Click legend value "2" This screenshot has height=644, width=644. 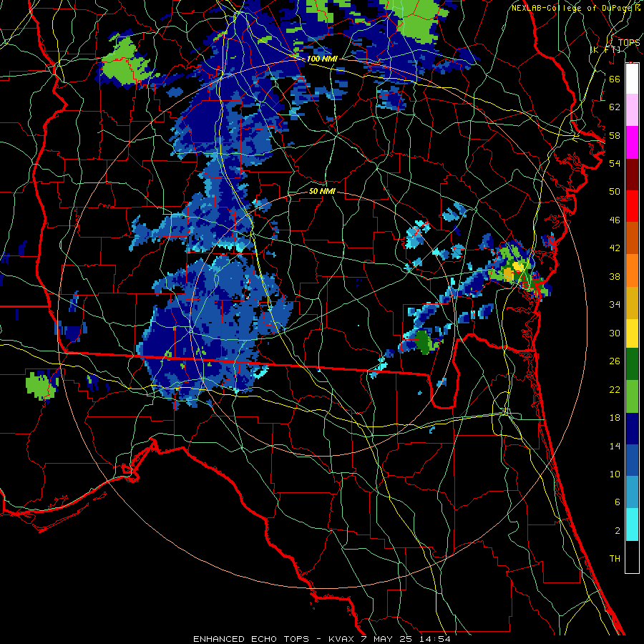617,531
